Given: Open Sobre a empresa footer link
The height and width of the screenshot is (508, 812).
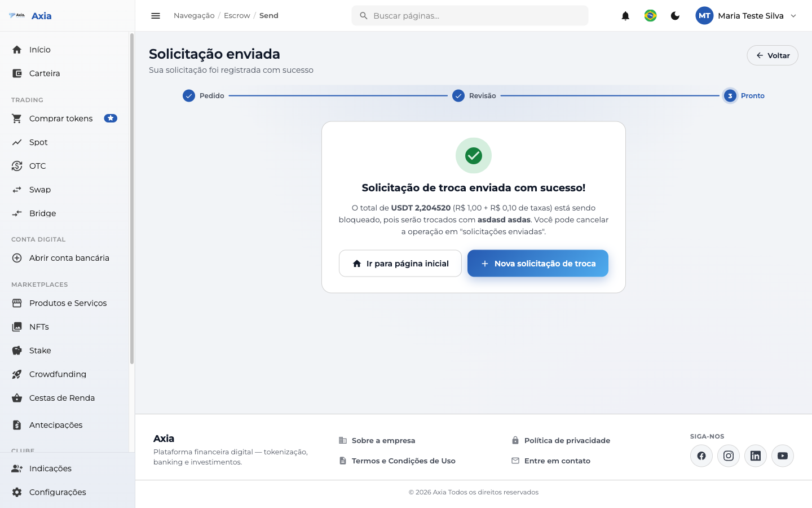Looking at the screenshot, I should point(377,441).
